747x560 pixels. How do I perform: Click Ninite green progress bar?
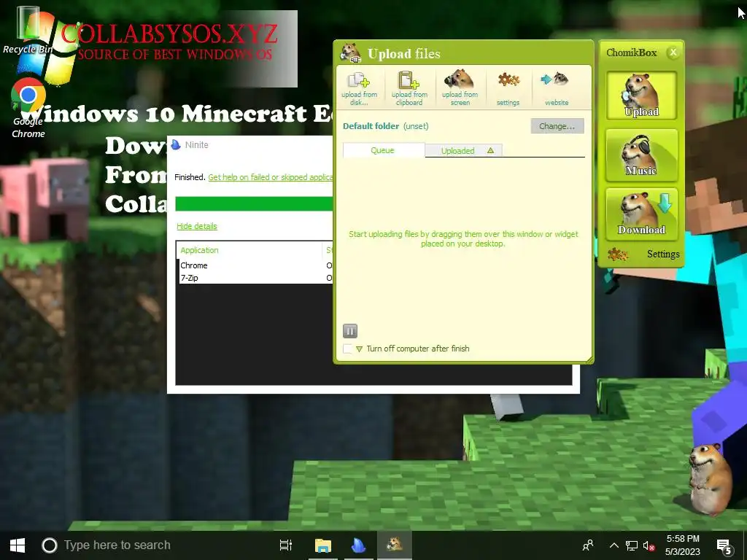(x=254, y=203)
